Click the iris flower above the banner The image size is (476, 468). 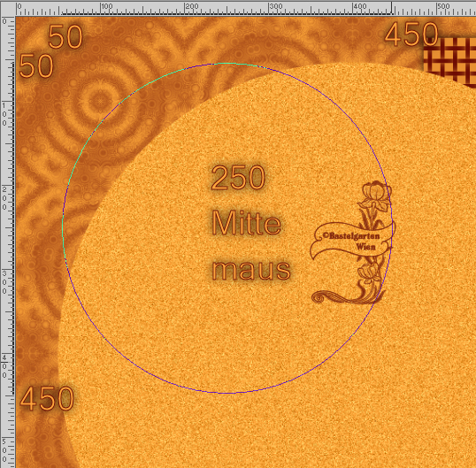pos(375,196)
